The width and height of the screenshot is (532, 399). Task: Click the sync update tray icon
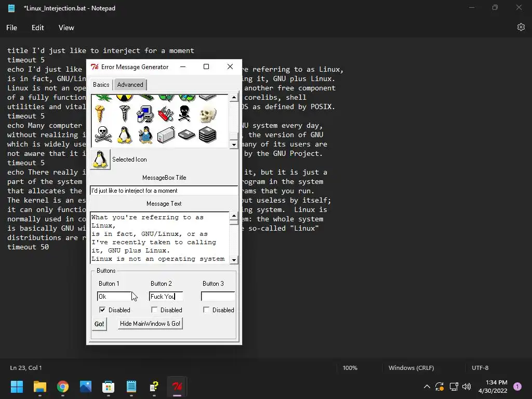[440, 387]
